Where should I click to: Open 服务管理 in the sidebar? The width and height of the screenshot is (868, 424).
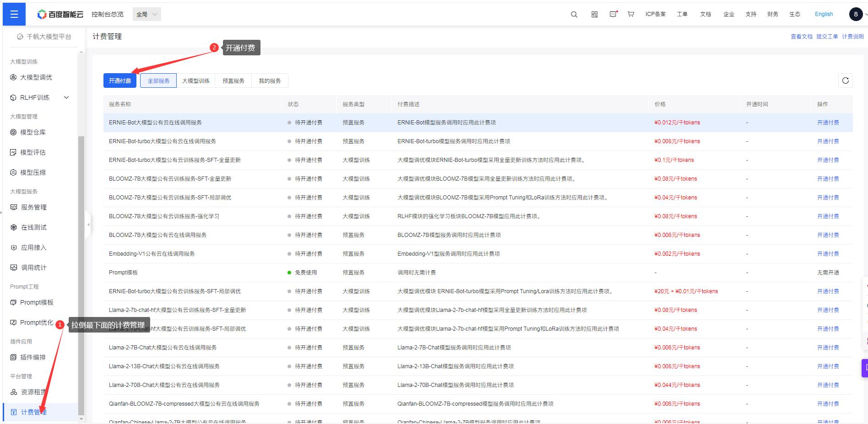pos(33,207)
